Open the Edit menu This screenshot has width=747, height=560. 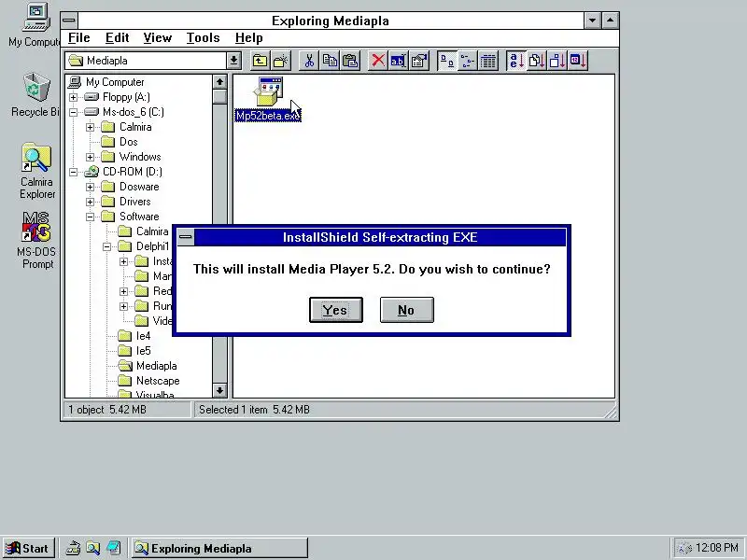click(x=118, y=37)
